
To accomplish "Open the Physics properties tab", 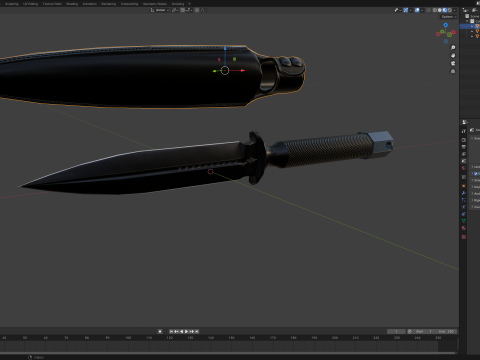I will pos(464,207).
